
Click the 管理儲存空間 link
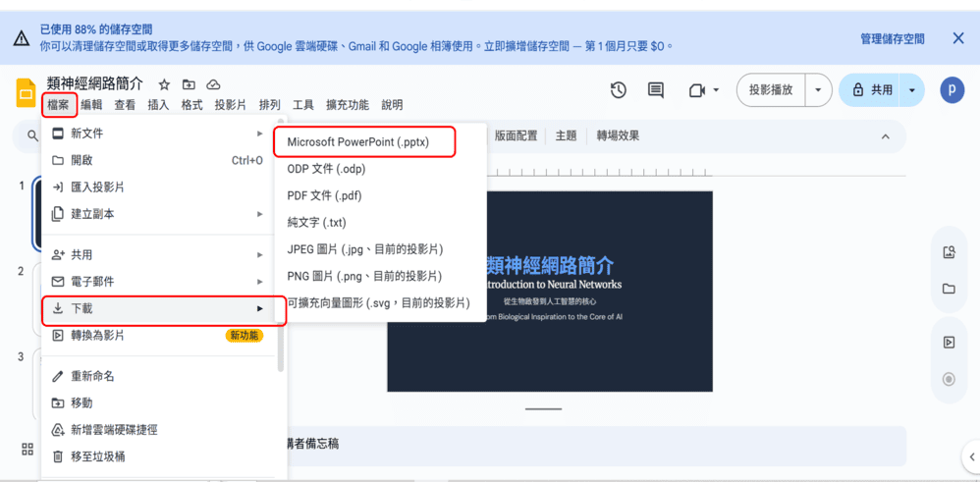pyautogui.click(x=892, y=39)
